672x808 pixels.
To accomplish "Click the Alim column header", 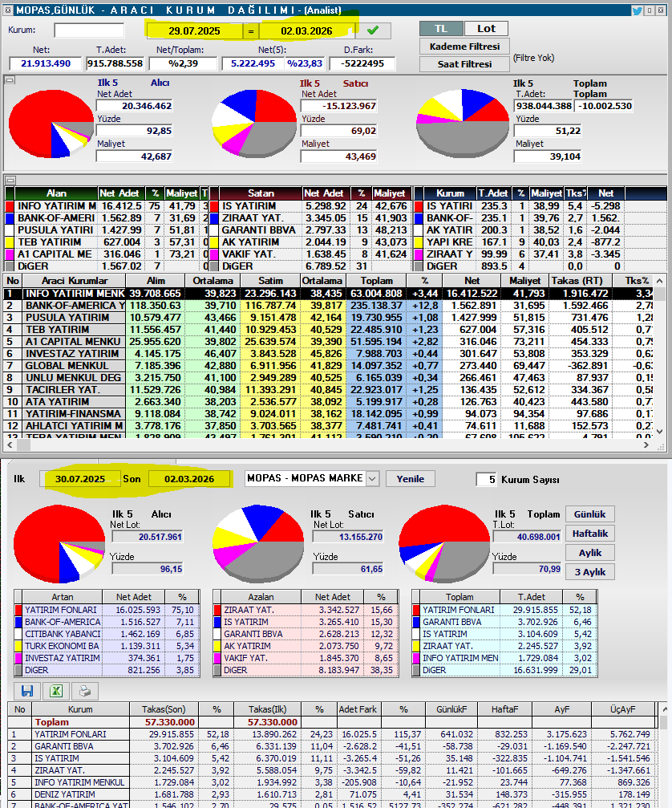I will 156,281.
